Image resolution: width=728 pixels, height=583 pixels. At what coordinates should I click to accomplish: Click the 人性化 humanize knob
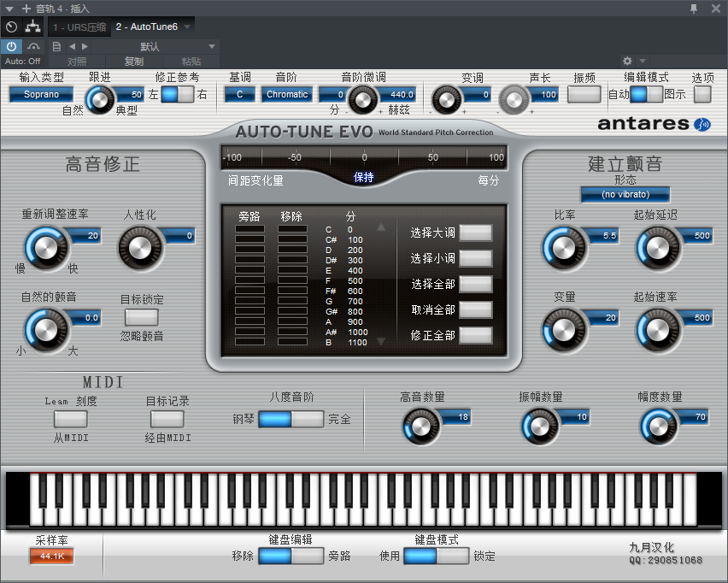(140, 249)
